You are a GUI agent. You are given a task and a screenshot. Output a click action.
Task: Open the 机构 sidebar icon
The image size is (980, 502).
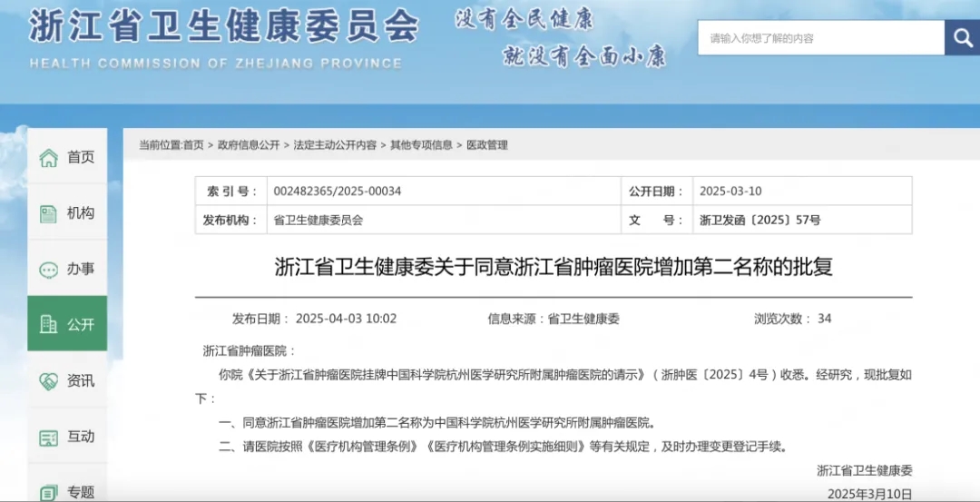click(x=48, y=214)
